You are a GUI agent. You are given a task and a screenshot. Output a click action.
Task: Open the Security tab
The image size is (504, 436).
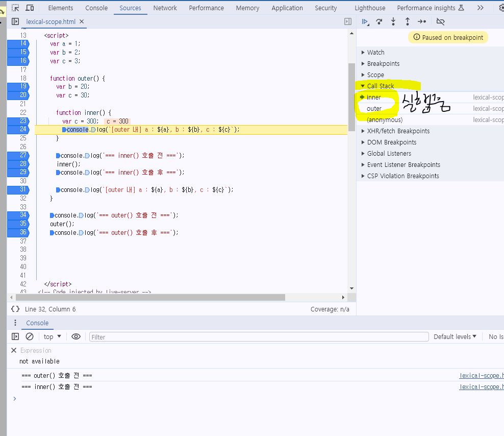(325, 8)
